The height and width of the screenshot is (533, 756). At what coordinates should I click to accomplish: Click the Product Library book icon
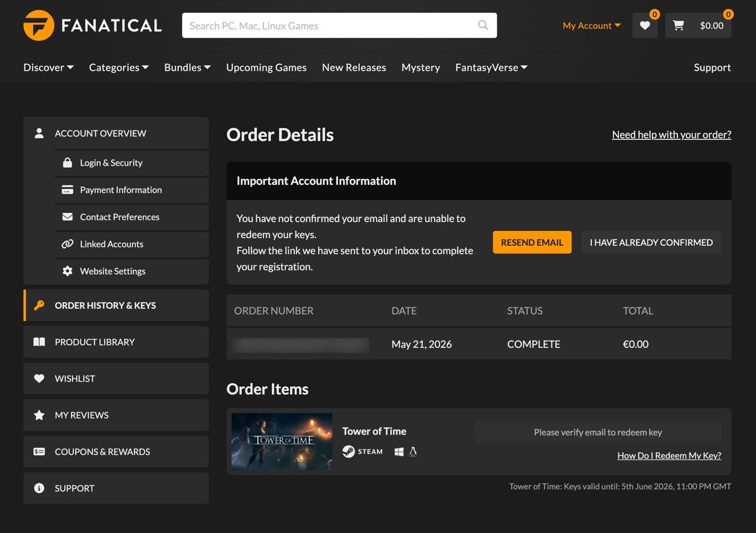[39, 342]
